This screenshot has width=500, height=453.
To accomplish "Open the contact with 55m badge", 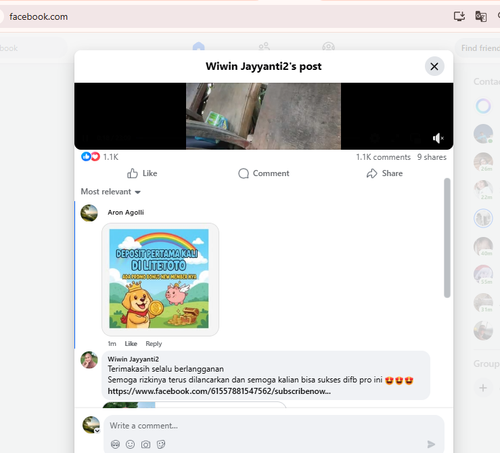I will click(483, 274).
